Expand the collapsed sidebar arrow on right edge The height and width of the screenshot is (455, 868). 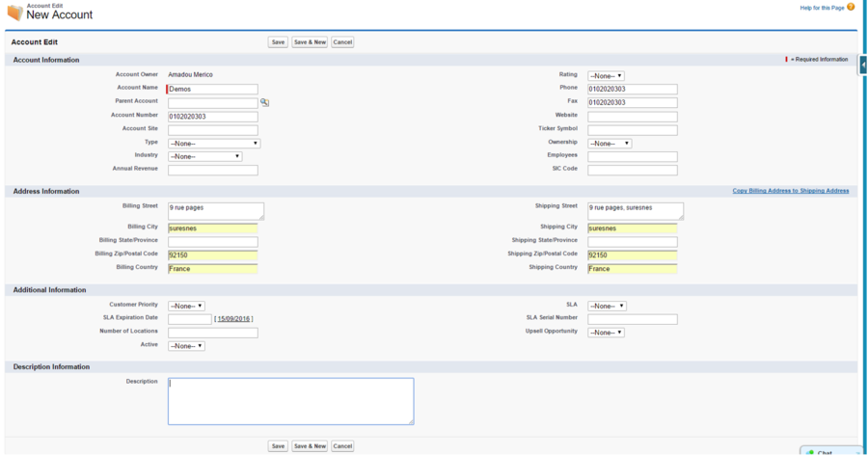tap(863, 65)
